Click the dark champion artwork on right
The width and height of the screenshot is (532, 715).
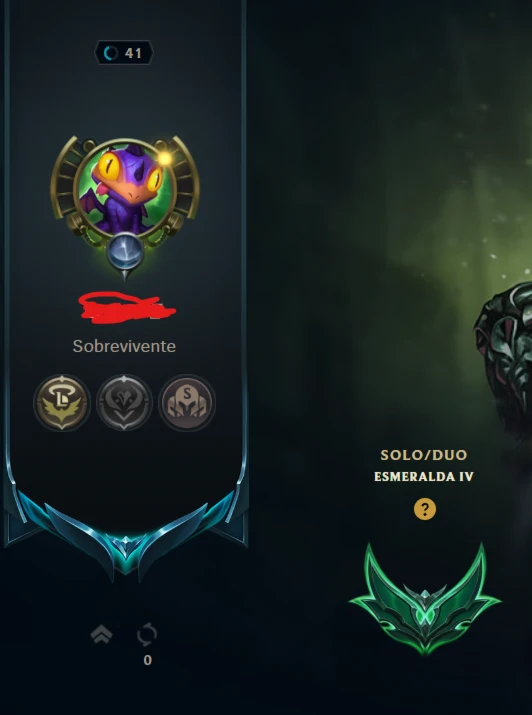click(x=503, y=360)
